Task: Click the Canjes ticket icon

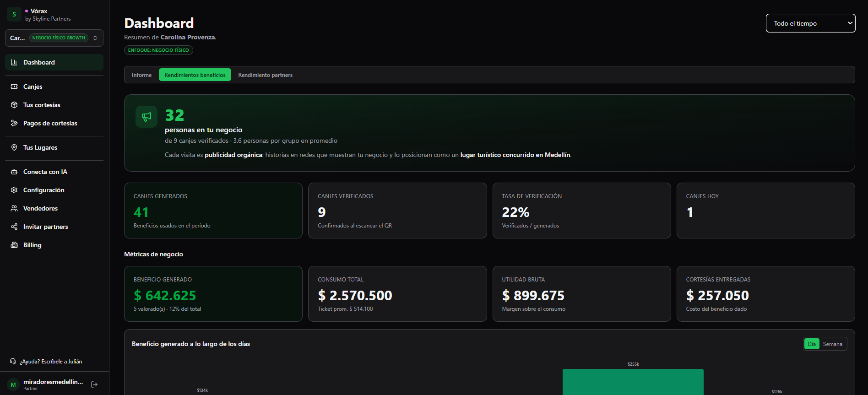Action: [14, 87]
